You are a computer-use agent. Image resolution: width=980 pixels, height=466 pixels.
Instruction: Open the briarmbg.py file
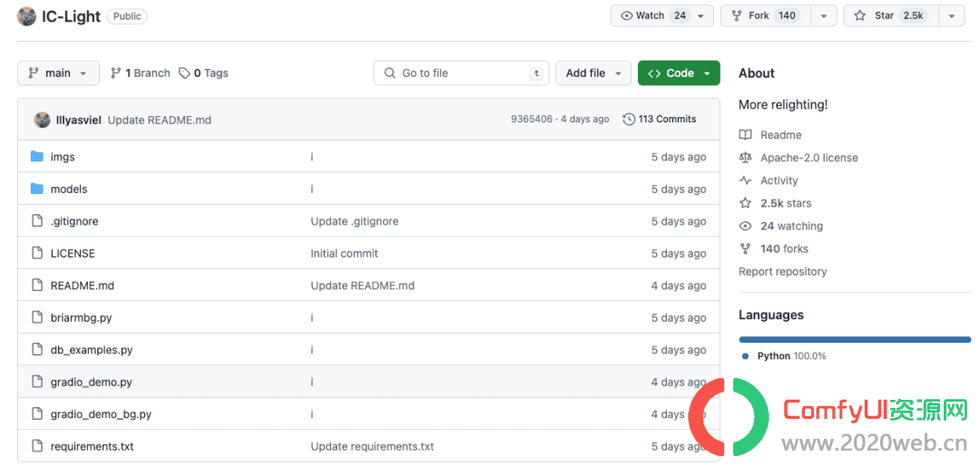point(82,318)
